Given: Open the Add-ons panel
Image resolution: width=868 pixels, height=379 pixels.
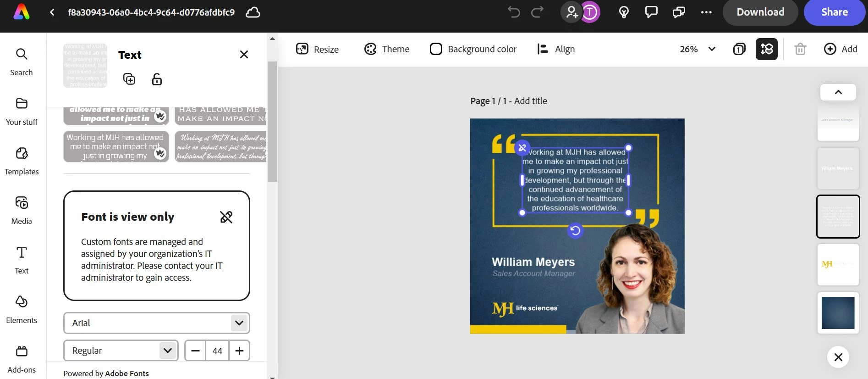Looking at the screenshot, I should pyautogui.click(x=22, y=359).
